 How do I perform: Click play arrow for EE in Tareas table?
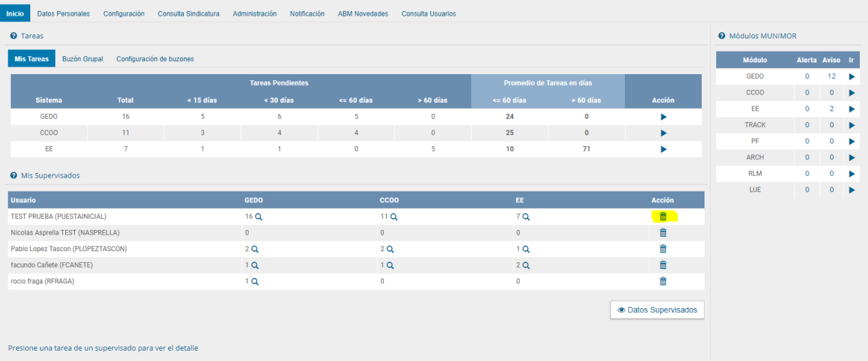pos(663,149)
